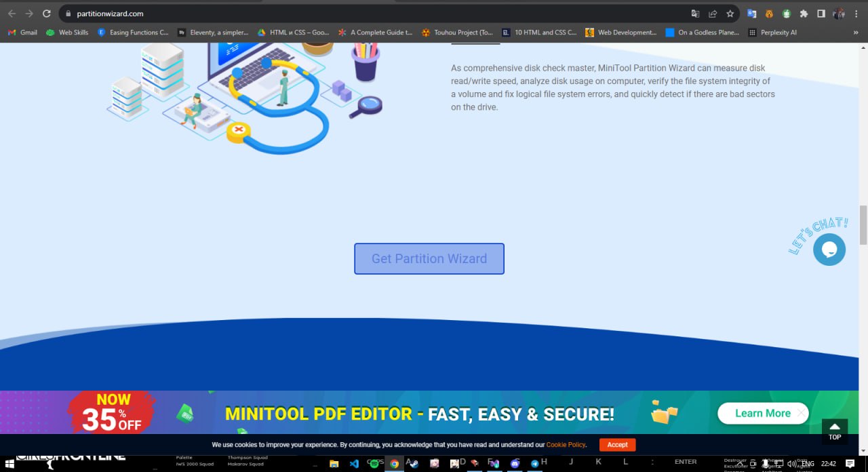Open the Gmail bookmark
Image resolution: width=868 pixels, height=472 pixels.
click(22, 32)
